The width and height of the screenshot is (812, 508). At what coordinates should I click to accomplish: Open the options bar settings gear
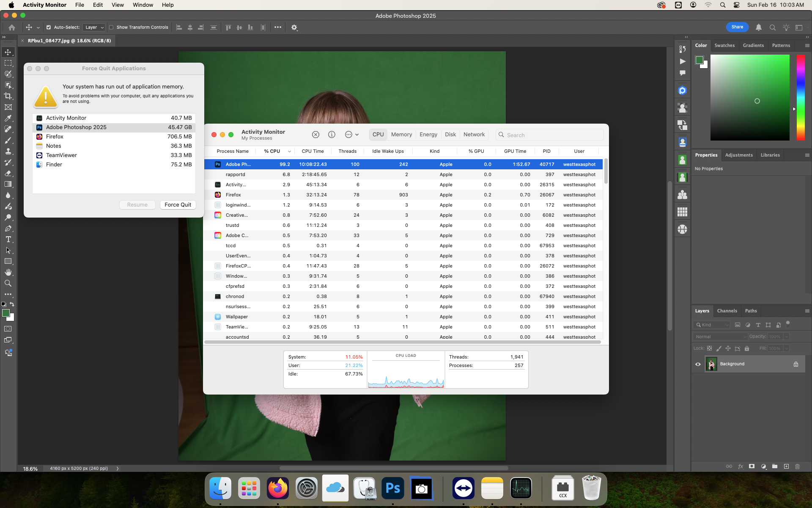294,28
